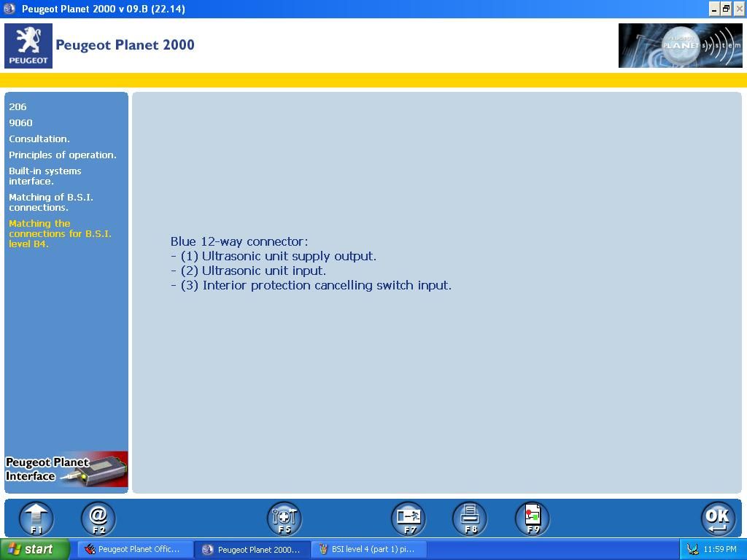Click the F9 document button
Image resolution: width=747 pixels, height=560 pixels.
pyautogui.click(x=532, y=518)
